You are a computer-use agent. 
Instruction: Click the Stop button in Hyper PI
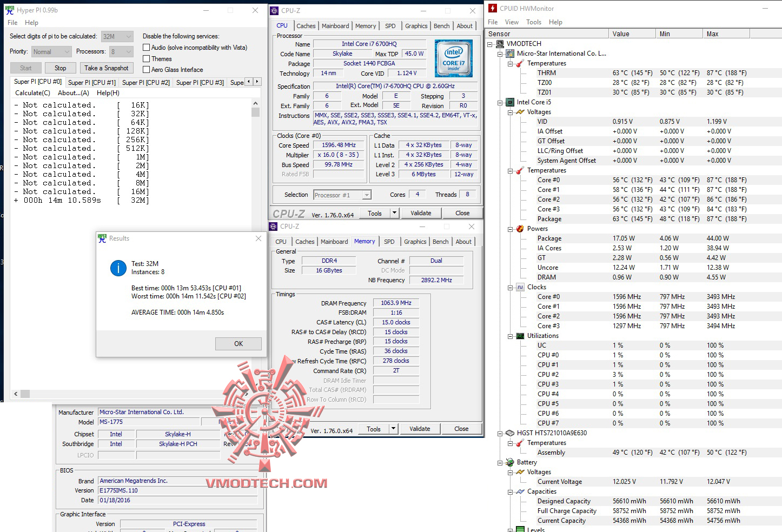tap(61, 68)
